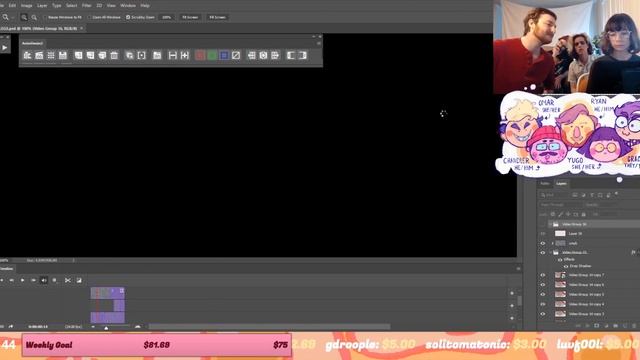Open the Filter menu

tap(87, 6)
